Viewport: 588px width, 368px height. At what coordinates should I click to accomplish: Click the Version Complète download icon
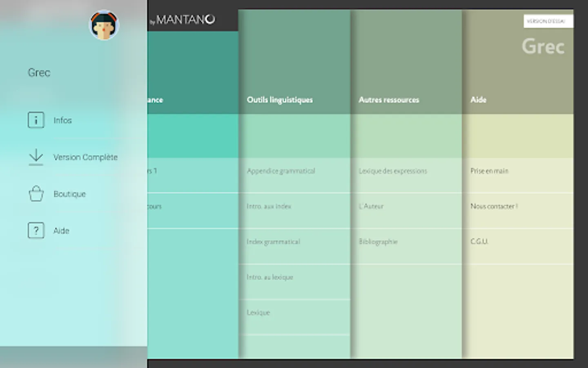(x=36, y=157)
